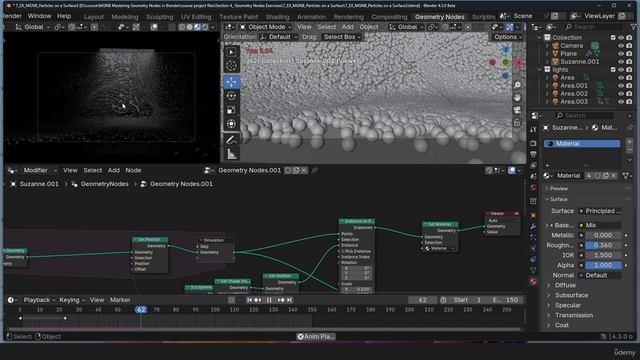Screen dimensions: 640x360
Task: Expand the Subsurface panel
Action: tap(571, 295)
